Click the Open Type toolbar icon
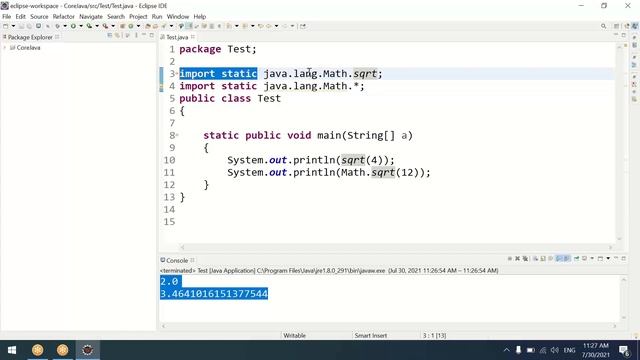 click(x=148, y=26)
